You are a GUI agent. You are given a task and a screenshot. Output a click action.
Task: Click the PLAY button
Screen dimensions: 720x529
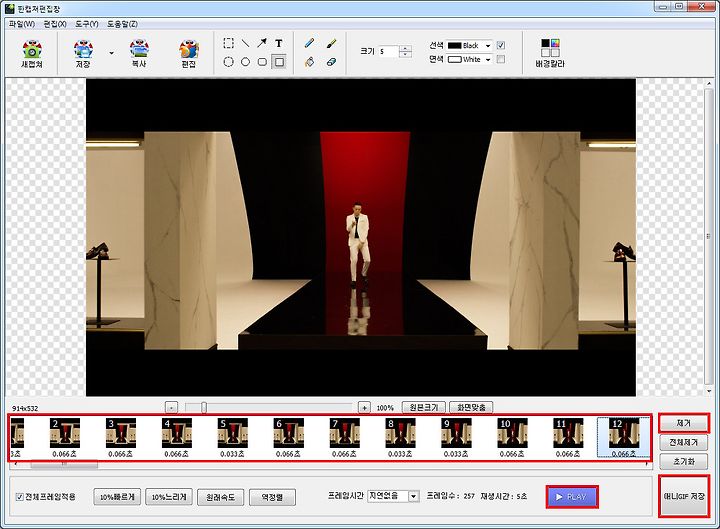pyautogui.click(x=572, y=497)
